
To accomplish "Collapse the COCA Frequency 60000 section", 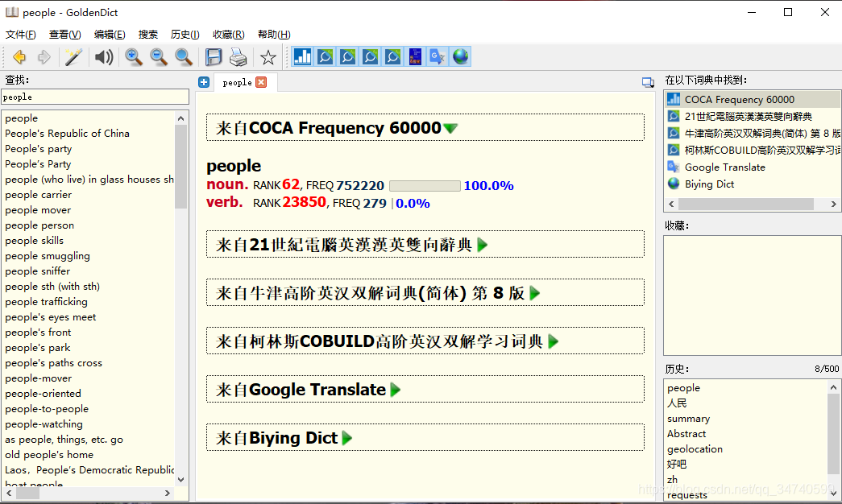I will coord(450,128).
